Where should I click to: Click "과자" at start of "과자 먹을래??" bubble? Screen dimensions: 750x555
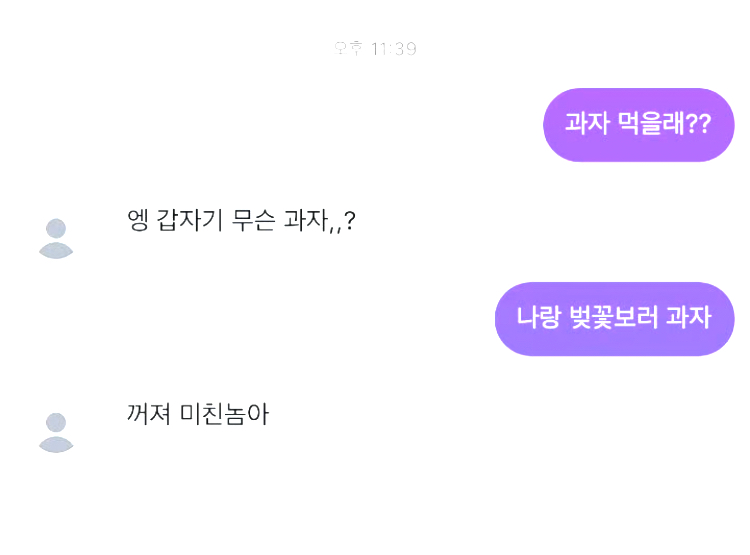point(587,125)
